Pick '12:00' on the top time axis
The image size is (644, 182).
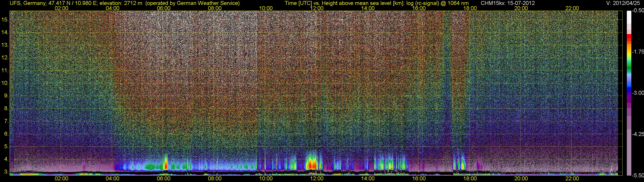pos(317,8)
